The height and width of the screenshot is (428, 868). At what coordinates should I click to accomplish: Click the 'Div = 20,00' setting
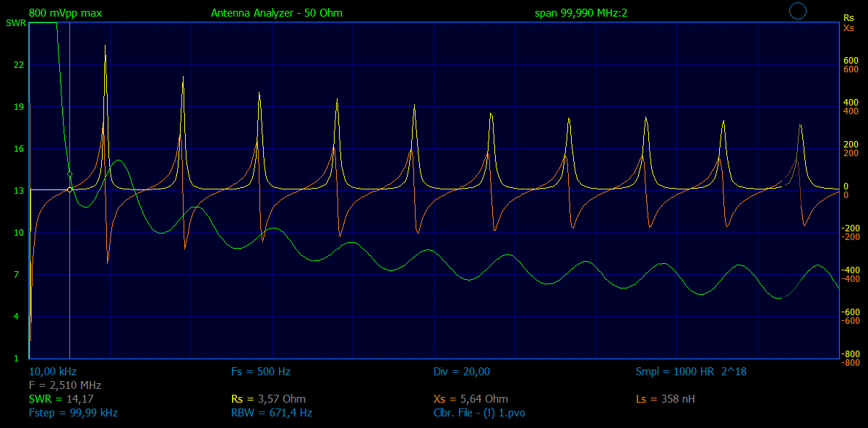click(462, 372)
